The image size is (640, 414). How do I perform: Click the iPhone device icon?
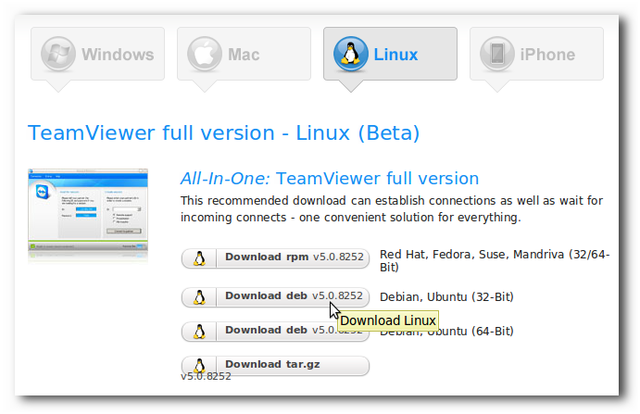[x=497, y=55]
